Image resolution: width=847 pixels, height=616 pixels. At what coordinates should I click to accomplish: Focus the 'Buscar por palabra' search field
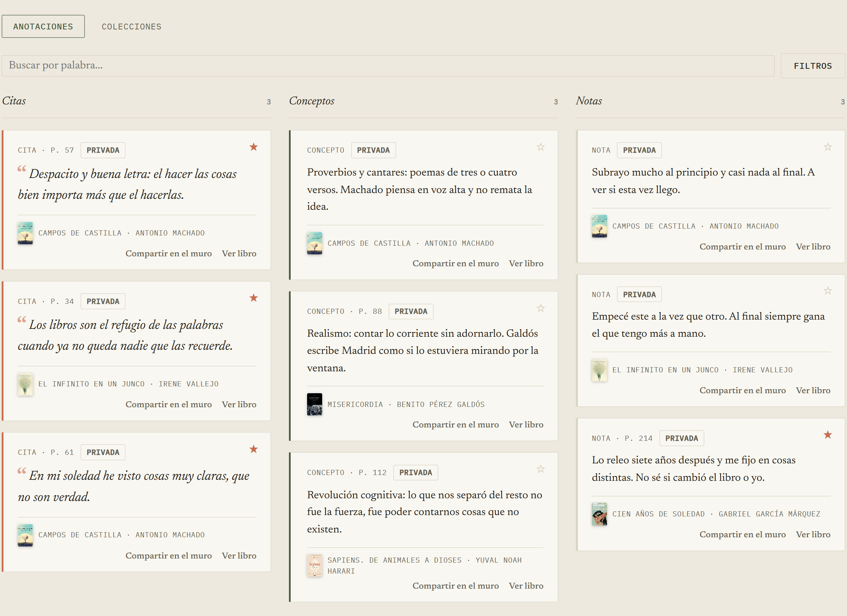pos(388,66)
